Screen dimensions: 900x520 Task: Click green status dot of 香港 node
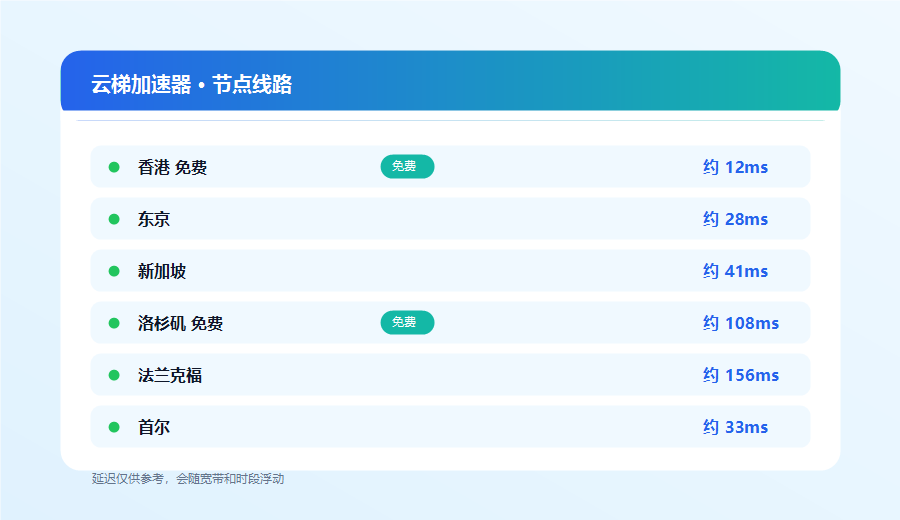click(114, 167)
